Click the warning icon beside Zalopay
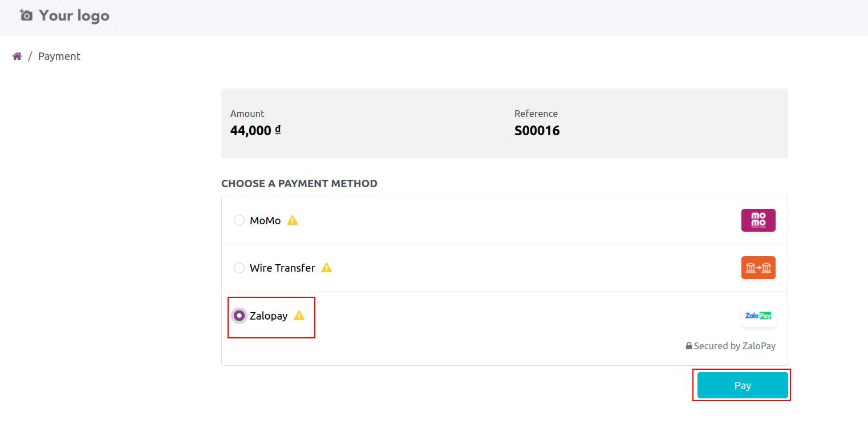This screenshot has height=432, width=868. pos(299,316)
